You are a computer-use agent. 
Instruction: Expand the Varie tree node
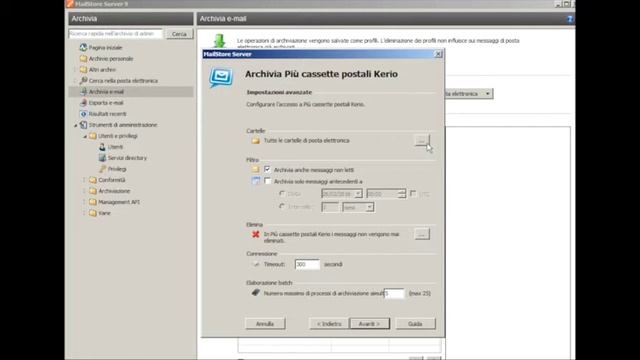[x=85, y=213]
